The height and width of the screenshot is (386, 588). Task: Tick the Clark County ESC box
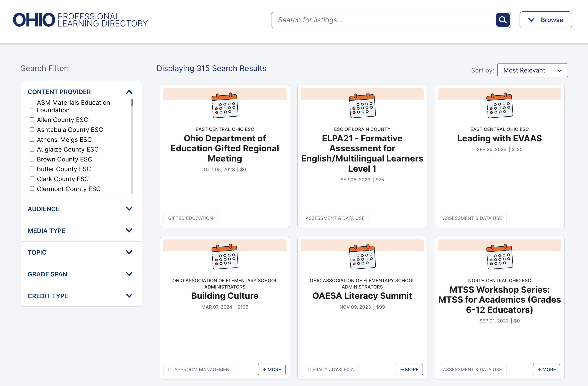point(32,179)
